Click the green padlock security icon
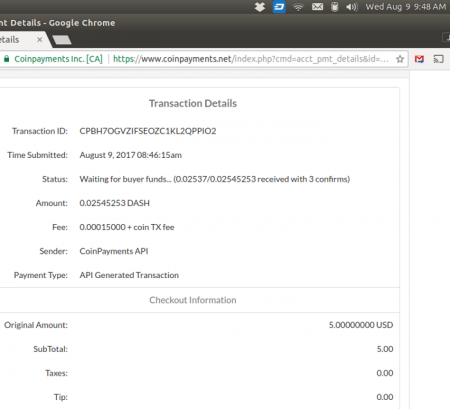Viewport: 450px width, 409px height. coord(6,59)
